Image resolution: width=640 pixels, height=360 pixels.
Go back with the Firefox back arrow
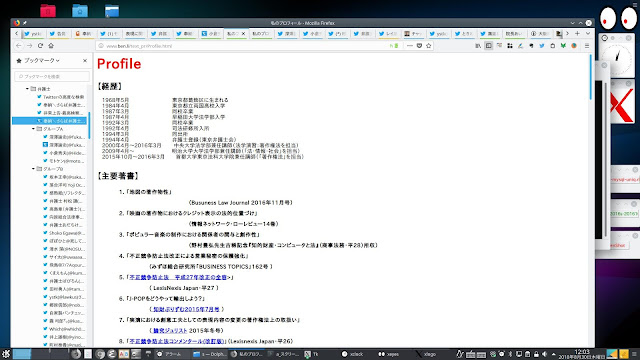pyautogui.click(x=19, y=46)
